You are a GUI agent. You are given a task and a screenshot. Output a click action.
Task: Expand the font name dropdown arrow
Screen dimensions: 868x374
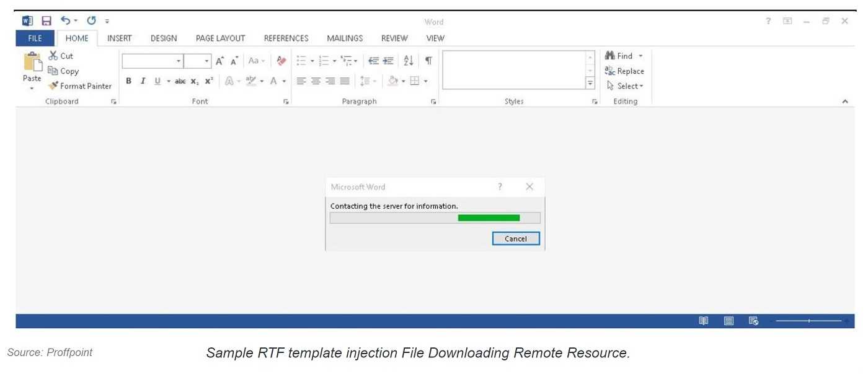click(x=179, y=61)
